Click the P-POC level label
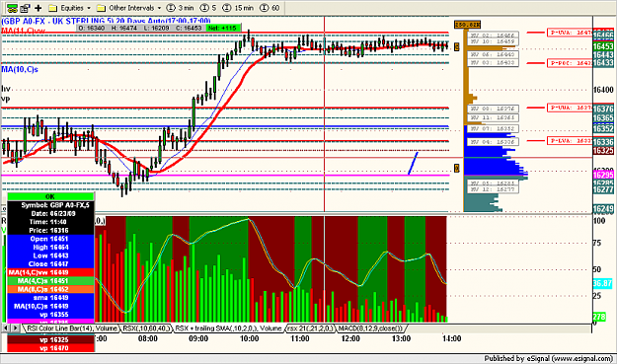Image resolution: width=617 pixels, height=364 pixels. [570, 63]
